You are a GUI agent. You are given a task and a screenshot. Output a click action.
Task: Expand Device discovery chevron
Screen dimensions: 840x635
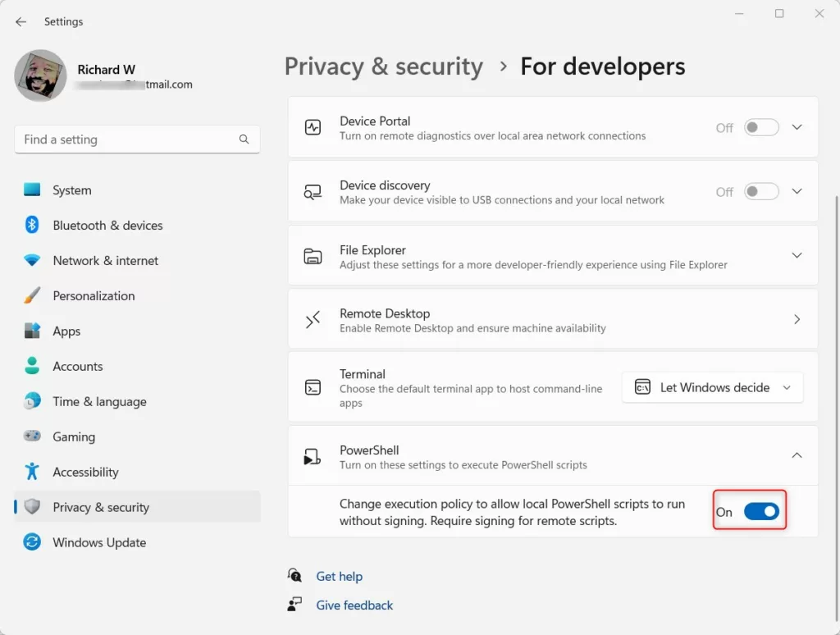tap(797, 191)
